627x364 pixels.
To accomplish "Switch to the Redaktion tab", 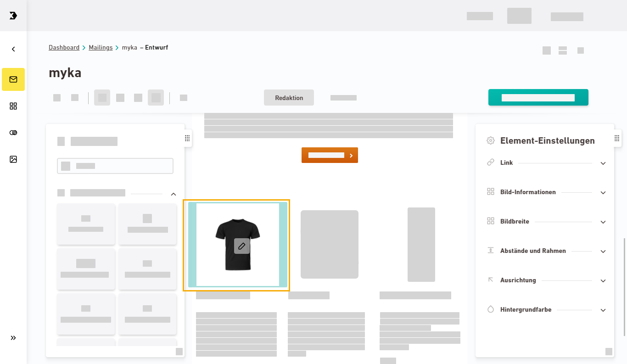I will [289, 98].
